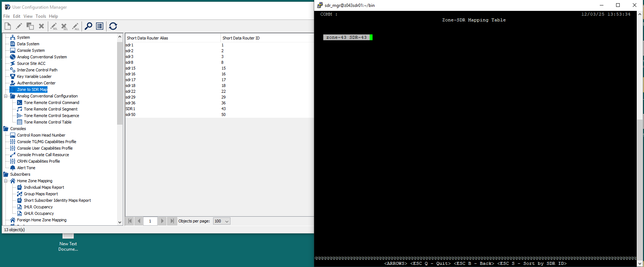This screenshot has width=644, height=267.
Task: Click the Refresh toolbar icon
Action: tap(113, 26)
